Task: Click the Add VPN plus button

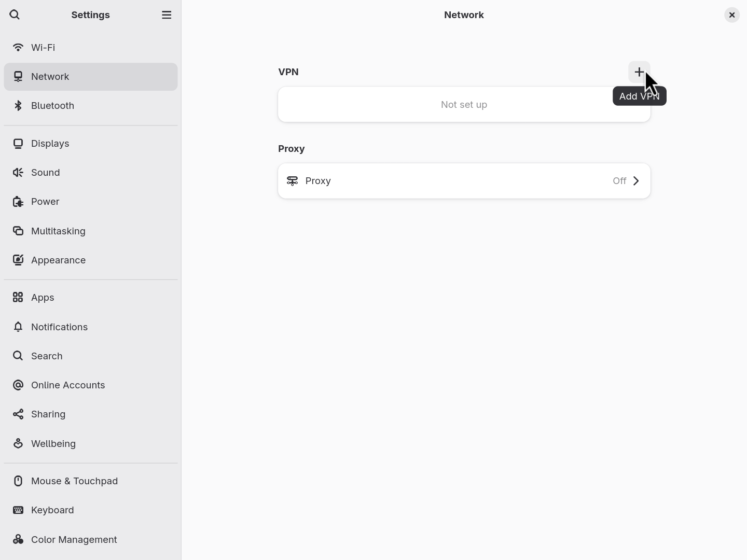Action: [x=639, y=72]
